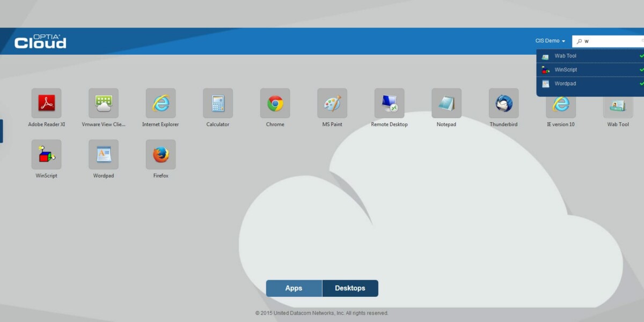Launch the Vmware View Client icon tile

tap(104, 103)
